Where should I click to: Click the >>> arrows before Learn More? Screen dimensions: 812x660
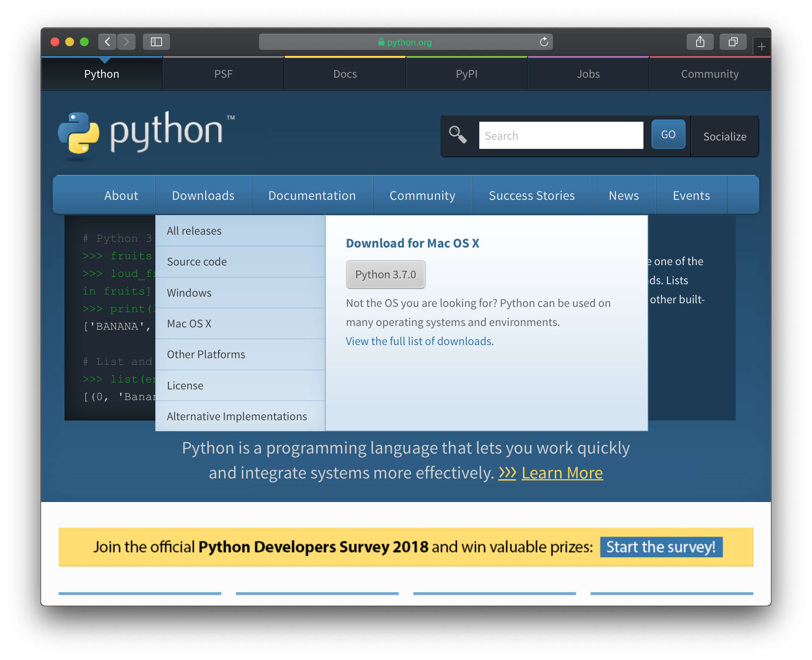[x=507, y=473]
